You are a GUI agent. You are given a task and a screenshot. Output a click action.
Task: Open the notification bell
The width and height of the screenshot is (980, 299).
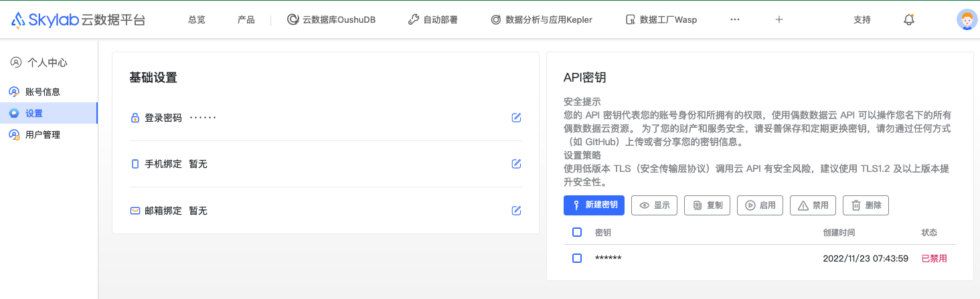908,19
